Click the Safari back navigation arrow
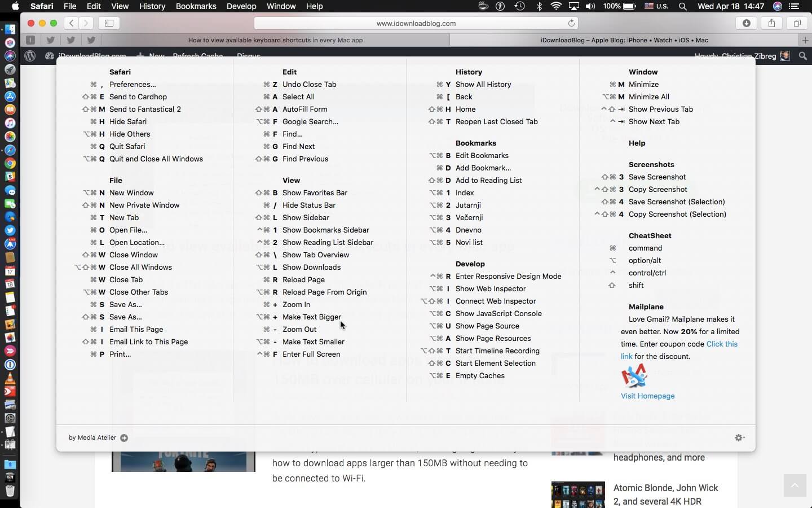 pos(72,23)
